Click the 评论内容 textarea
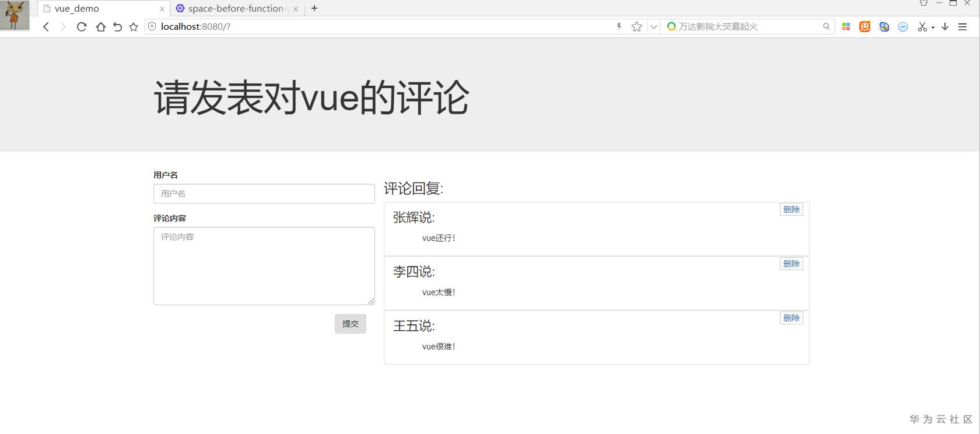The height and width of the screenshot is (434, 980). [264, 266]
